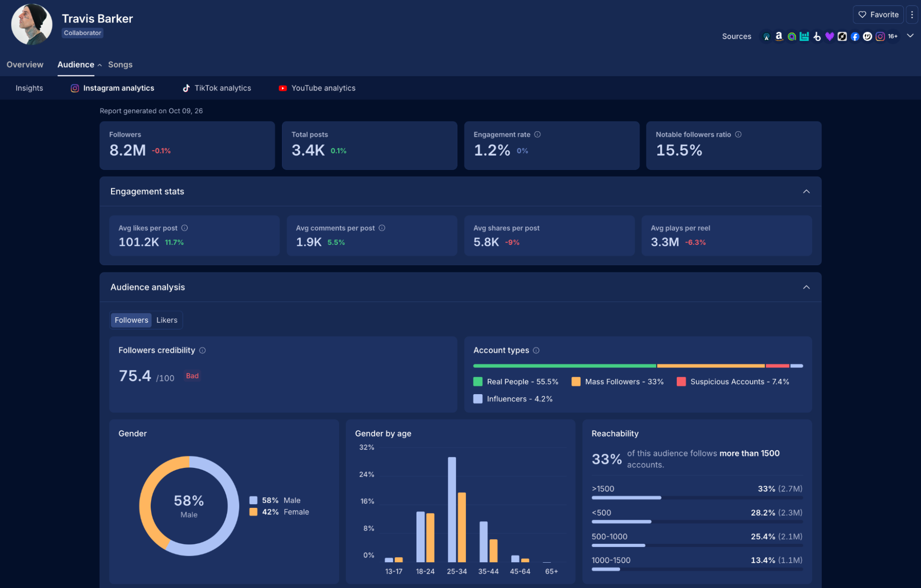Click the Discogs vinyl record source icon
This screenshot has height=588, width=921.
pos(842,36)
